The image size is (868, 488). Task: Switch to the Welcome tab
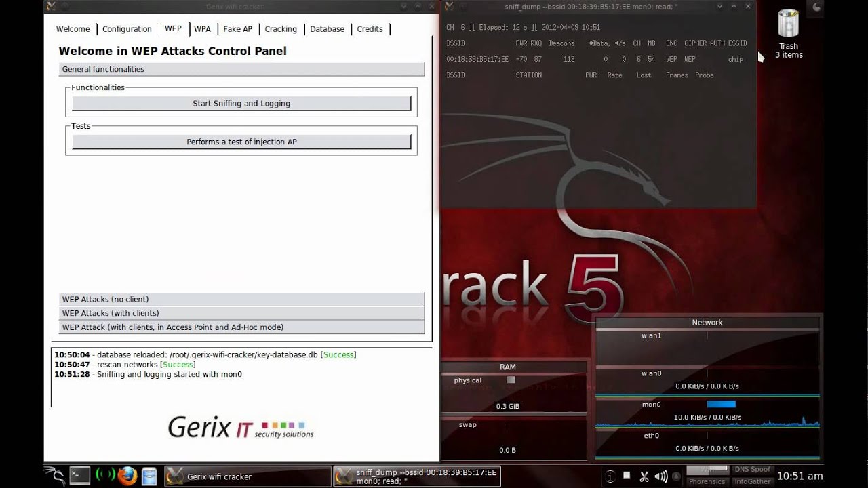coord(73,29)
